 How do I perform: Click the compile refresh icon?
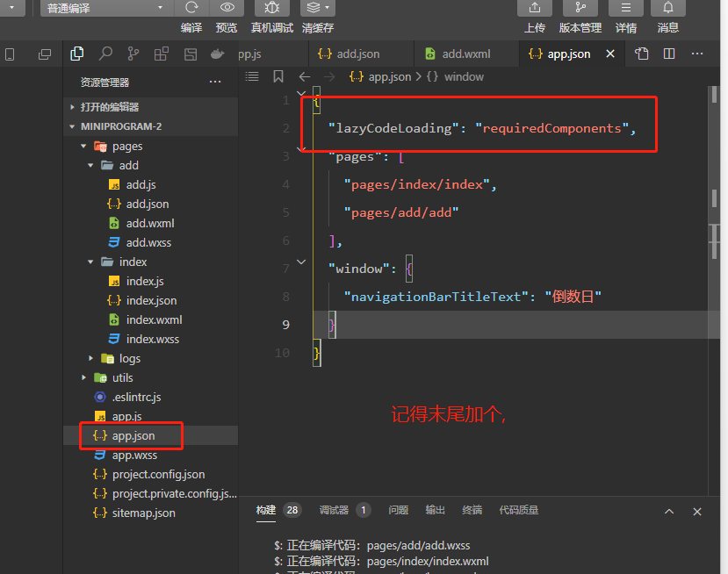point(191,7)
